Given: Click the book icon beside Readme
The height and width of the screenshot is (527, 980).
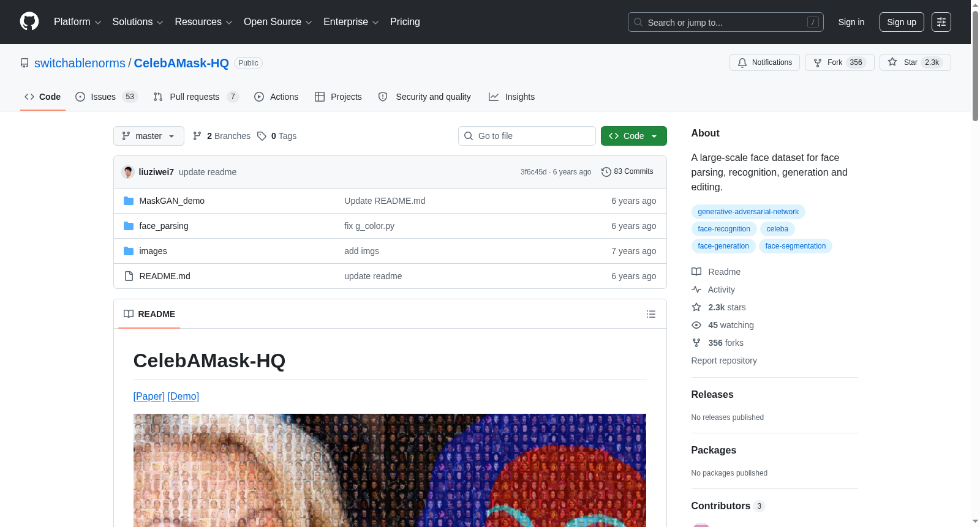Looking at the screenshot, I should pyautogui.click(x=696, y=272).
